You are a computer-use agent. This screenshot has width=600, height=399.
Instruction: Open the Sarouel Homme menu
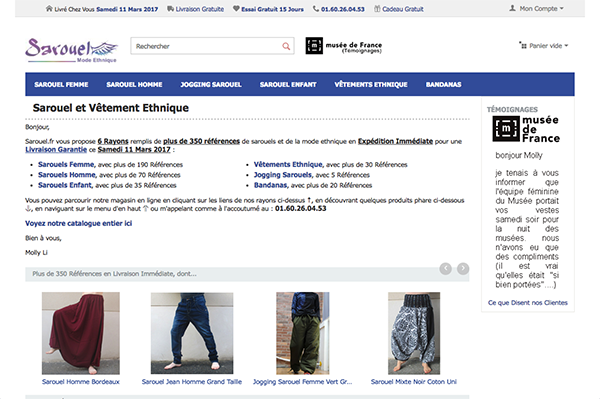click(134, 85)
